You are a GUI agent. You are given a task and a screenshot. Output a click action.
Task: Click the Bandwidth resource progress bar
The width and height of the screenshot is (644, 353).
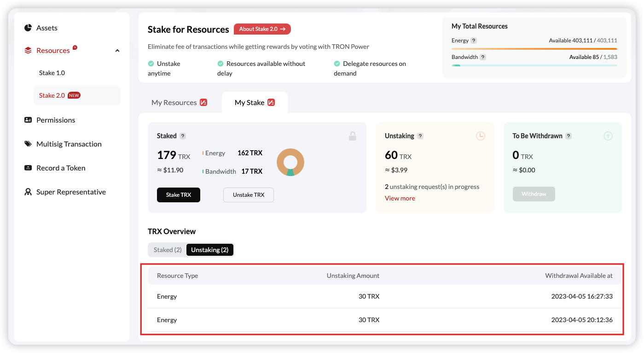click(534, 65)
